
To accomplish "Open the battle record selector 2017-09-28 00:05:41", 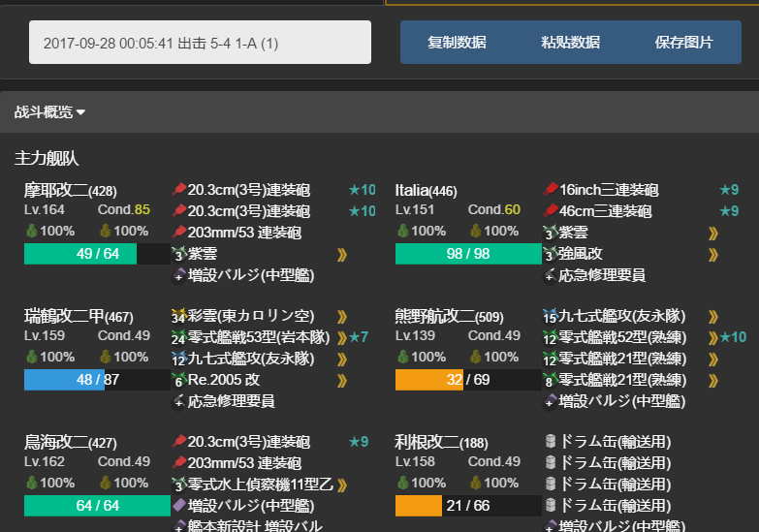I will point(200,43).
